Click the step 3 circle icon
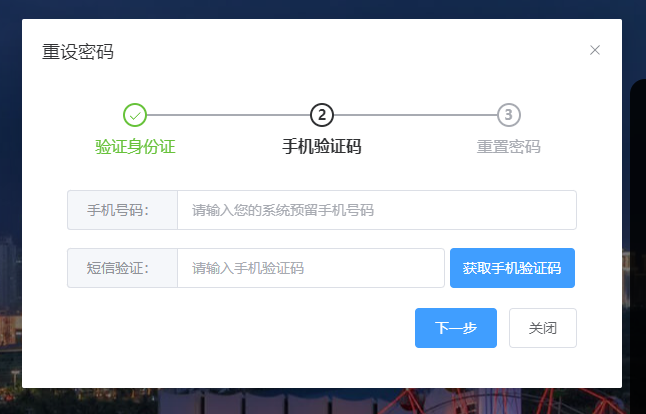Viewport: 646px width, 414px height. tap(509, 115)
